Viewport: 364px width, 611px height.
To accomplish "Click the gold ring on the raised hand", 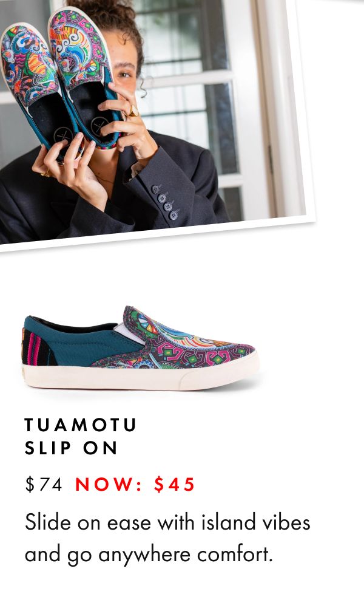I will pyautogui.click(x=133, y=111).
